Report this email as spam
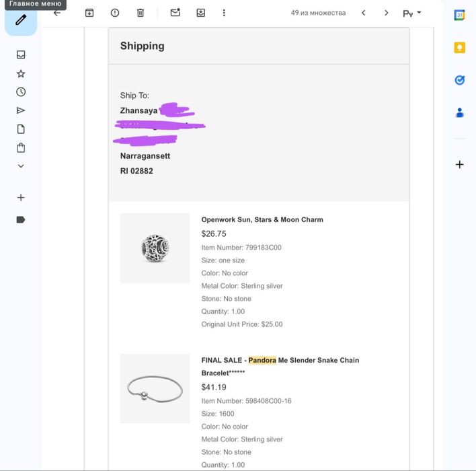Image resolution: width=476 pixels, height=471 pixels. point(115,13)
